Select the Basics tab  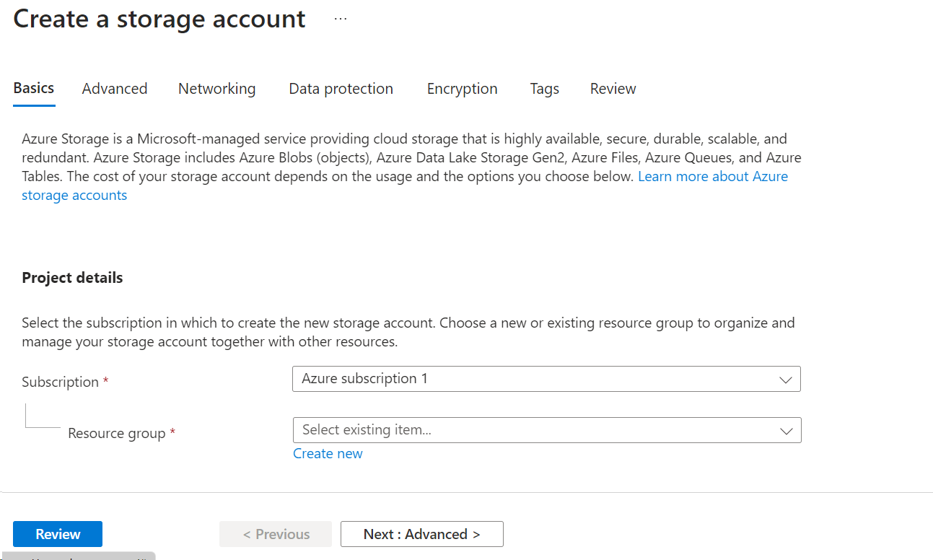tap(34, 88)
